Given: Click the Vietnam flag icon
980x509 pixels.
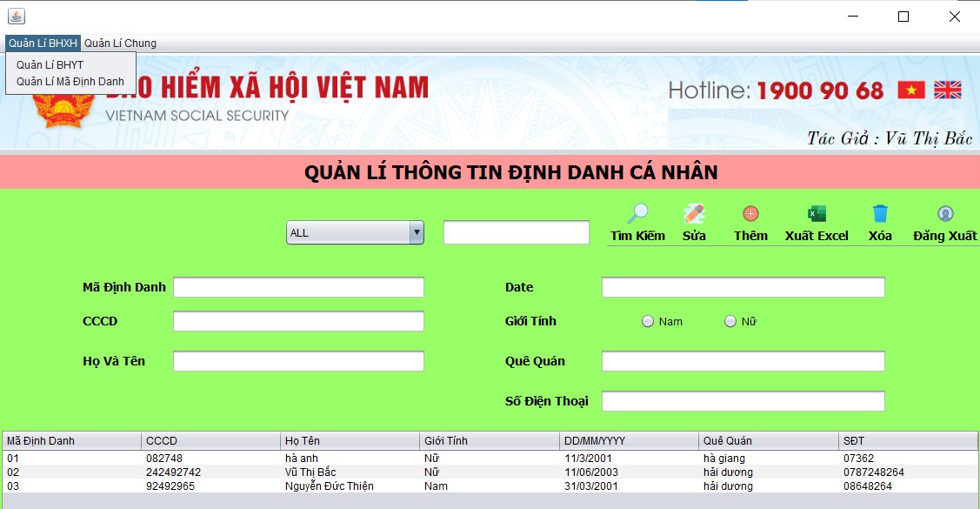Looking at the screenshot, I should tap(911, 90).
